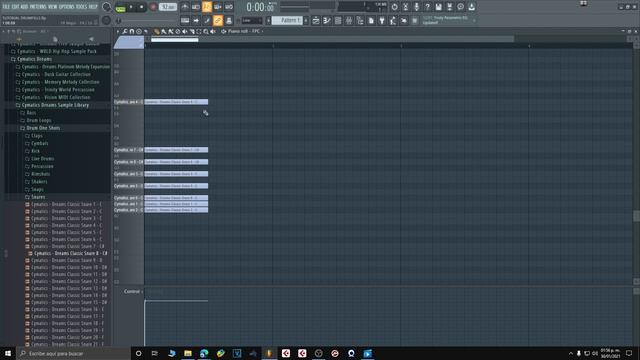The width and height of the screenshot is (640, 360).
Task: Toggle typing keyboard to piano
Action: 185,20
